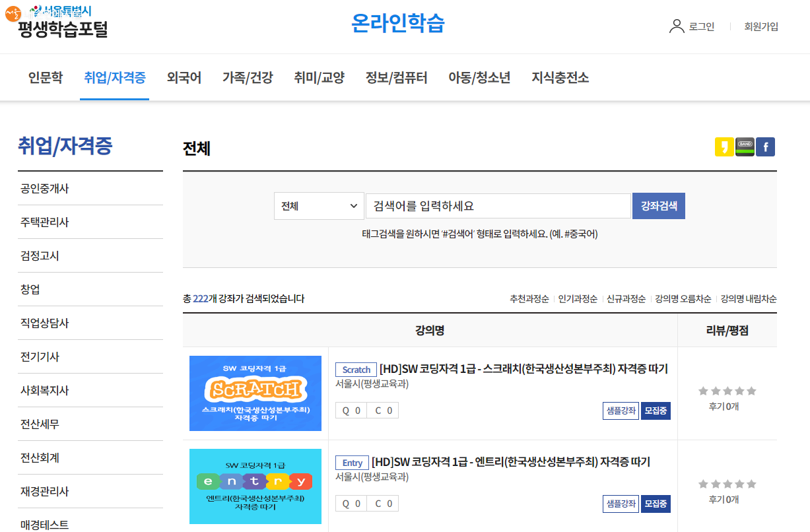Click star rating for Scratch course

[x=727, y=391]
